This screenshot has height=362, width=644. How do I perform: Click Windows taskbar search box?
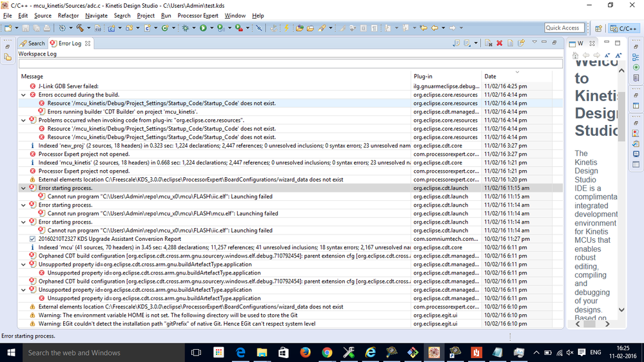(102, 352)
